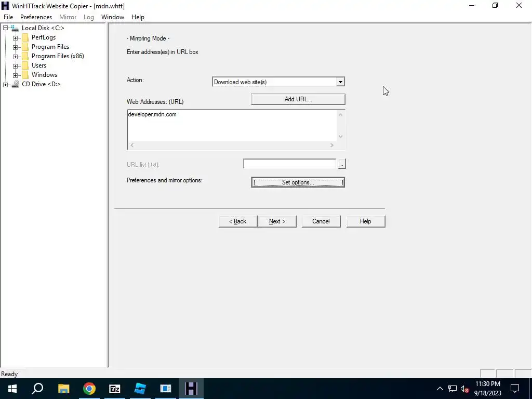Open the Log menu
Screen dimensions: 532x399
point(88,17)
